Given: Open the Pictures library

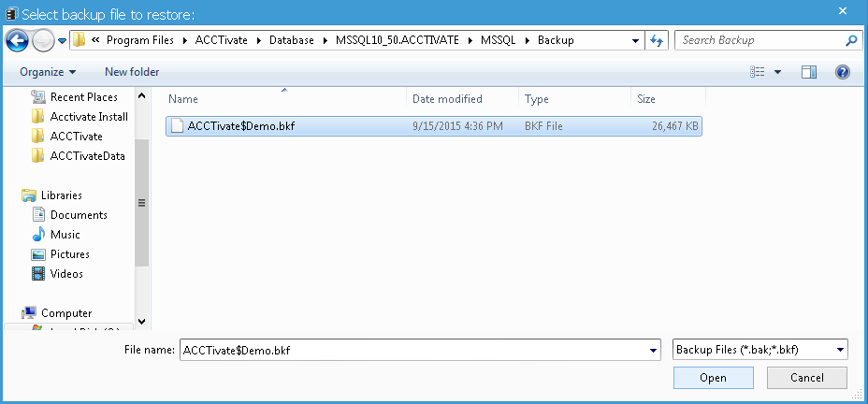Looking at the screenshot, I should [x=70, y=254].
